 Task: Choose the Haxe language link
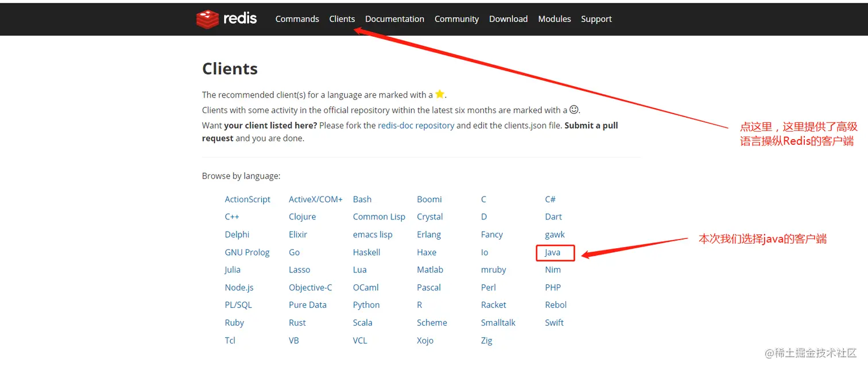(427, 252)
